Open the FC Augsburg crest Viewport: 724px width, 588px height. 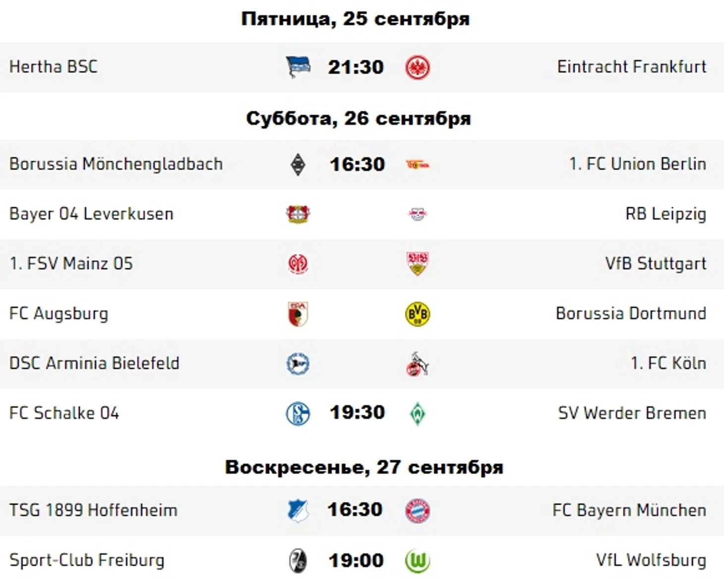[x=298, y=314]
